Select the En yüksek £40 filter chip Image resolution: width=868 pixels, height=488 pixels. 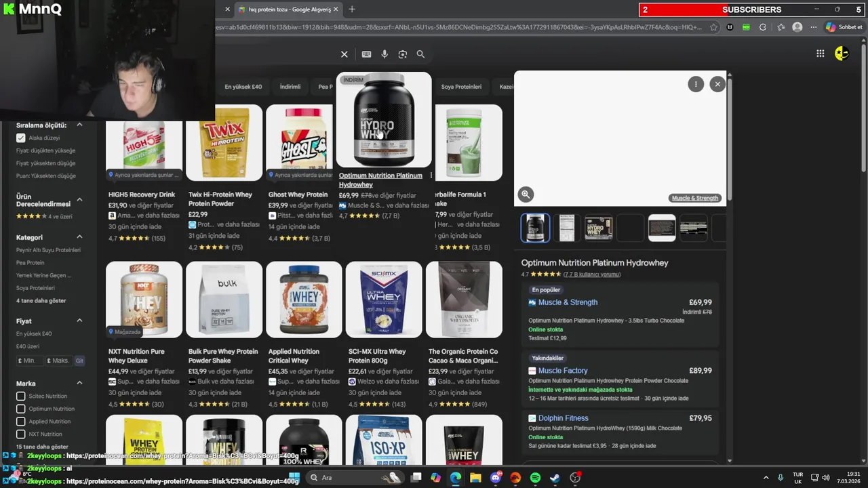click(x=243, y=87)
